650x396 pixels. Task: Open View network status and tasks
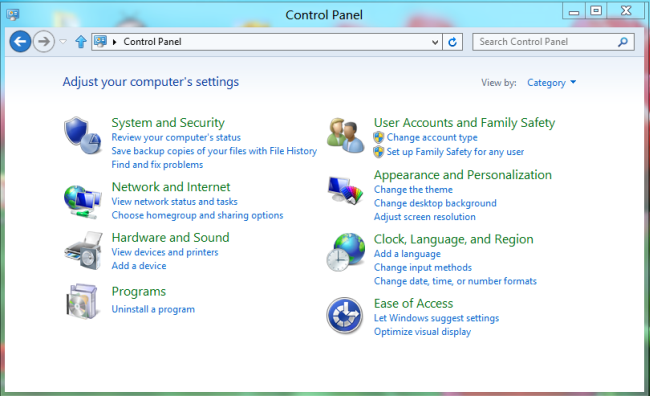[x=175, y=202]
